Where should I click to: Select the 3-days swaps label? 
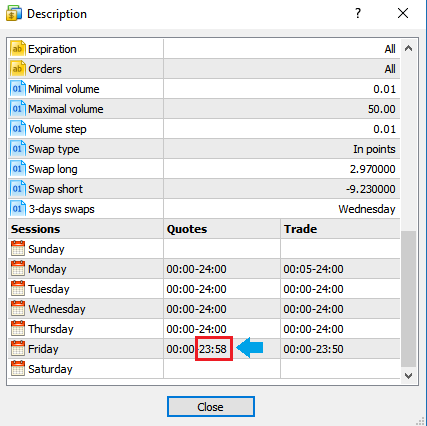(61, 209)
